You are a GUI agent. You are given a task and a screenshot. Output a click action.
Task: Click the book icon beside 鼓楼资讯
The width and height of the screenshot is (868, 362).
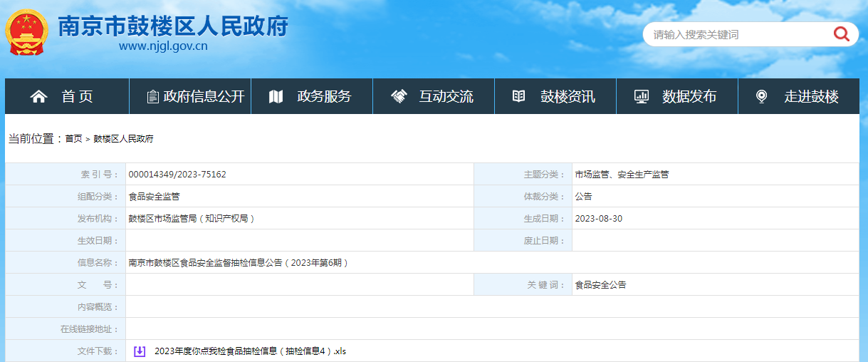point(519,96)
